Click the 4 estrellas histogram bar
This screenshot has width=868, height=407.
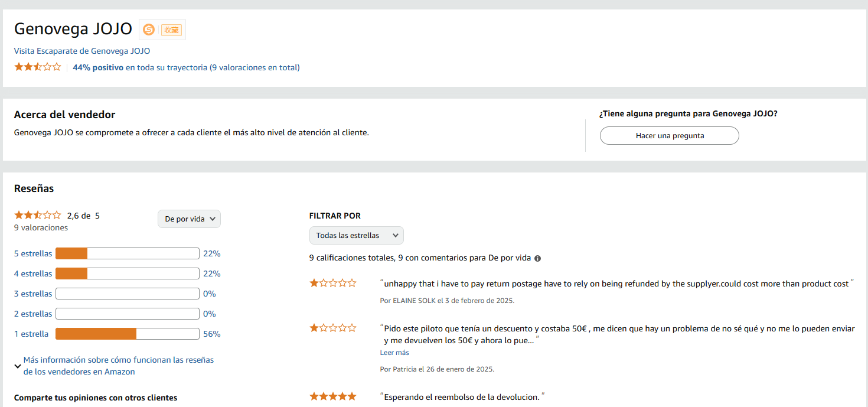127,274
